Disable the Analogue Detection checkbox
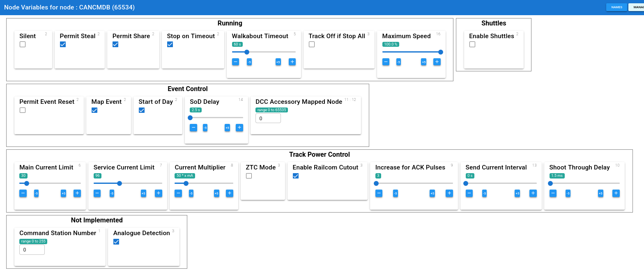The width and height of the screenshot is (644, 270). pos(116,242)
